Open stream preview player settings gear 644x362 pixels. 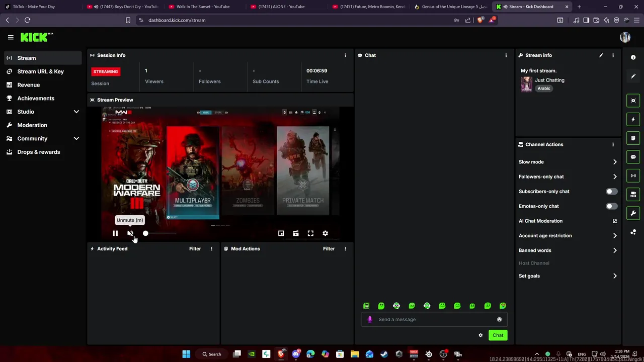point(326,233)
